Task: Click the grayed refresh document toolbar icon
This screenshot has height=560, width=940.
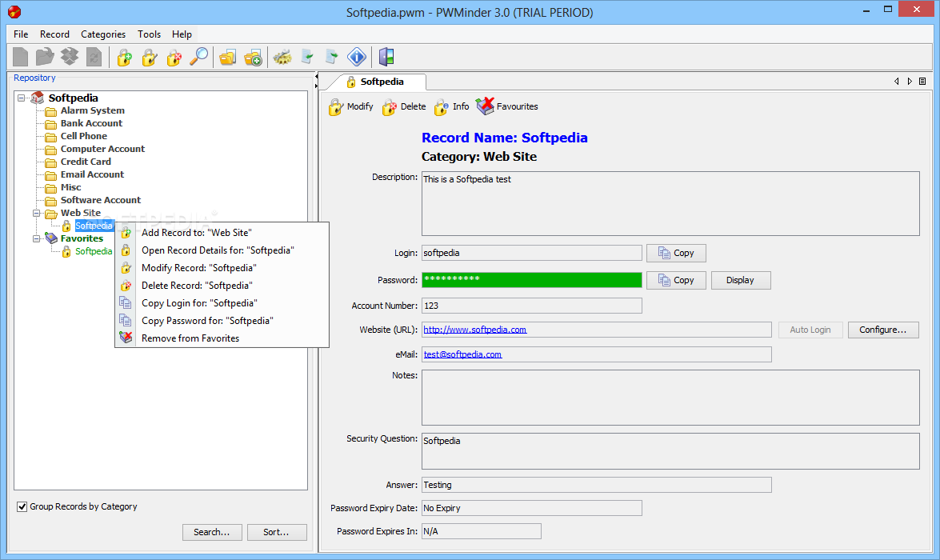Action: [x=94, y=57]
